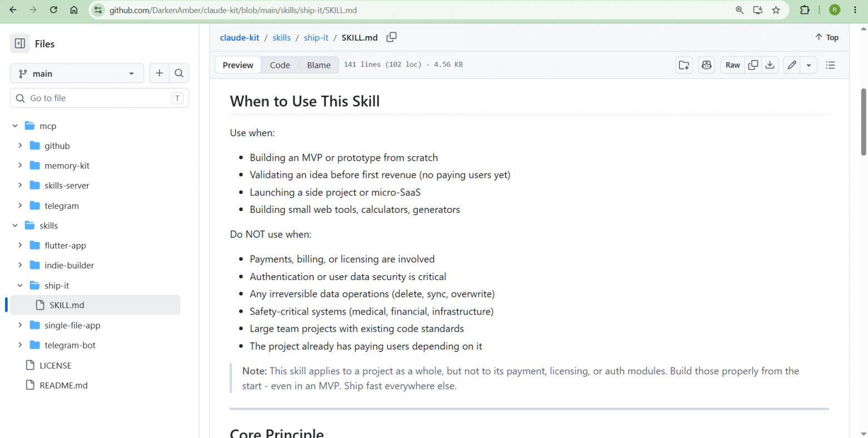Collapse the Files side panel icon
Screen dimensions: 868x438
[20, 43]
